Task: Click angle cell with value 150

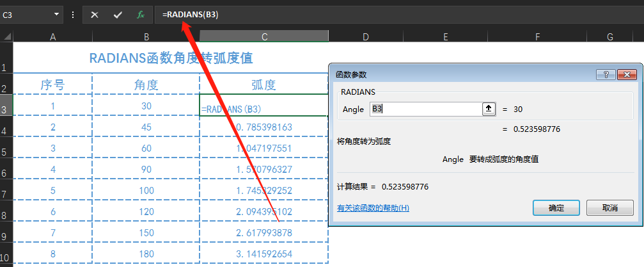Action: 146,232
